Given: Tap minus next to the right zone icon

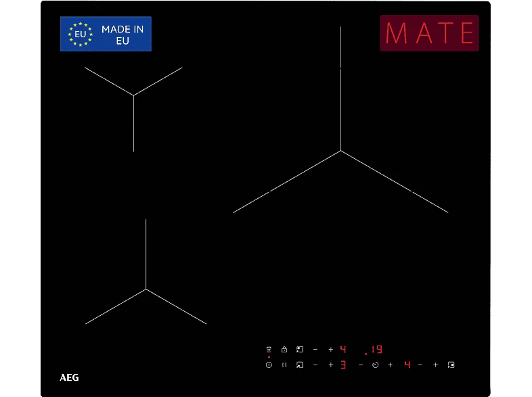Looking at the screenshot, I should coord(420,365).
